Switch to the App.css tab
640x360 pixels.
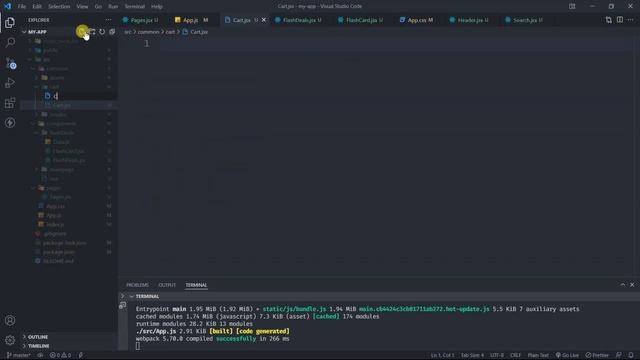[x=417, y=20]
